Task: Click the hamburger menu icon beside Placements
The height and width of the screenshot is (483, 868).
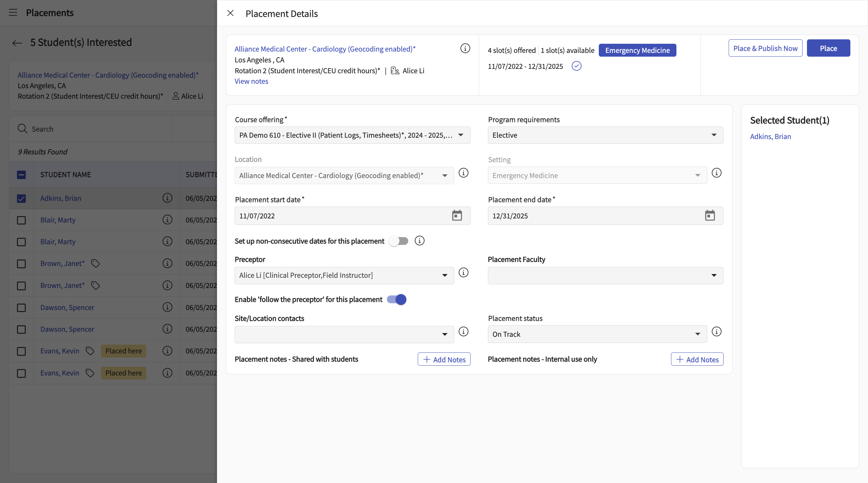Action: point(13,13)
